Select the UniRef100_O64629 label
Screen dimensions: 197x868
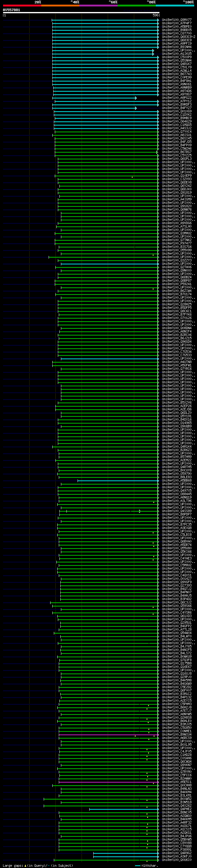176,121
